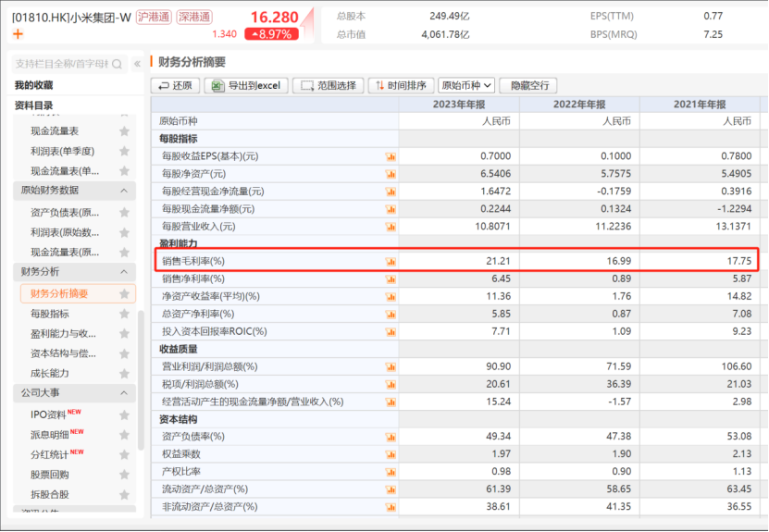Click the 范围选择 button
Screen dimensions: 769x532
pyautogui.click(x=329, y=86)
